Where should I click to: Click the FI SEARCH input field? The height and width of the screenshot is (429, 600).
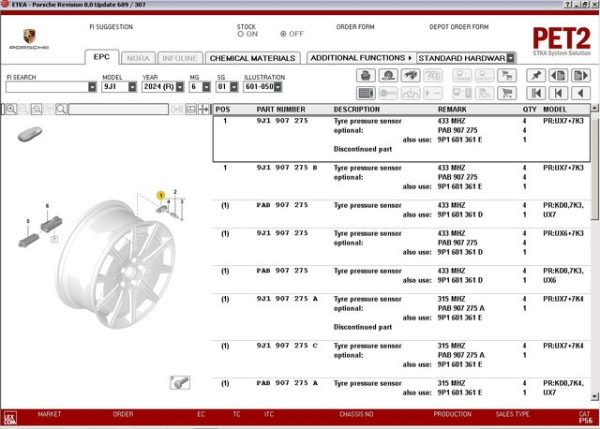pyautogui.click(x=47, y=87)
